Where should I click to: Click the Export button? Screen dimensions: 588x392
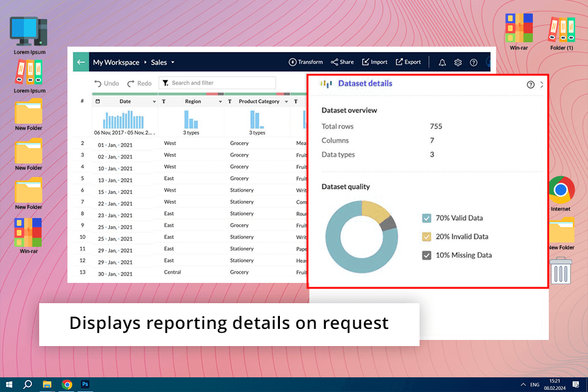coord(408,62)
